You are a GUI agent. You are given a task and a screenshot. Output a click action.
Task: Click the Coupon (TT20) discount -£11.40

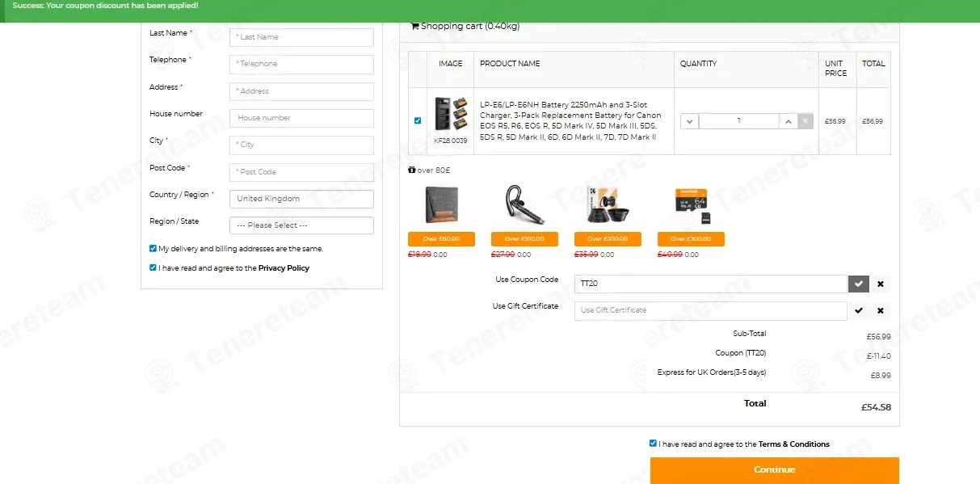(x=879, y=356)
